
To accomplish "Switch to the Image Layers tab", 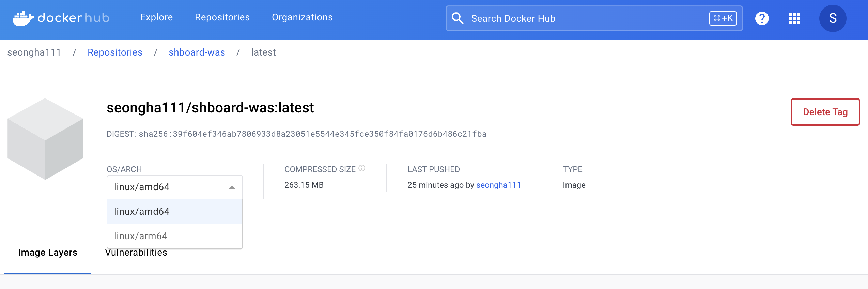I will pos(48,253).
